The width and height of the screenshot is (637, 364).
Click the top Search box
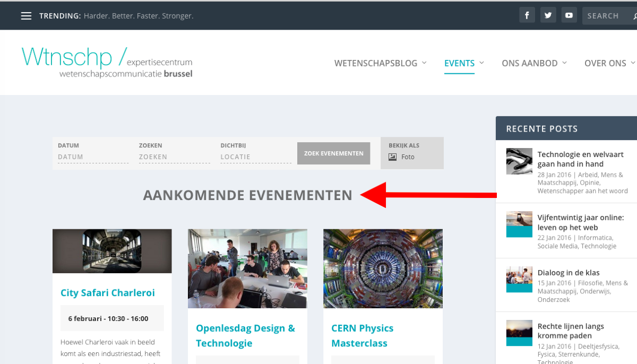click(605, 16)
